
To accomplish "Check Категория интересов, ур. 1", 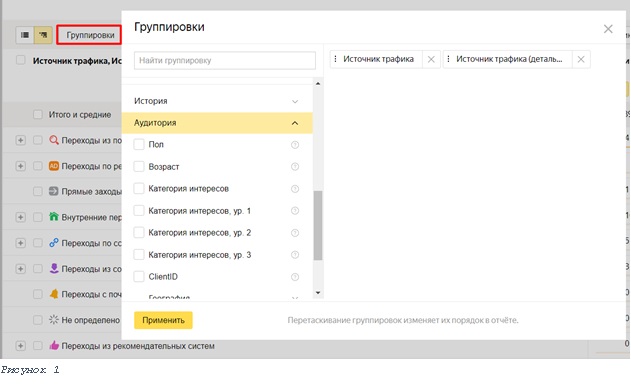I will tap(139, 210).
